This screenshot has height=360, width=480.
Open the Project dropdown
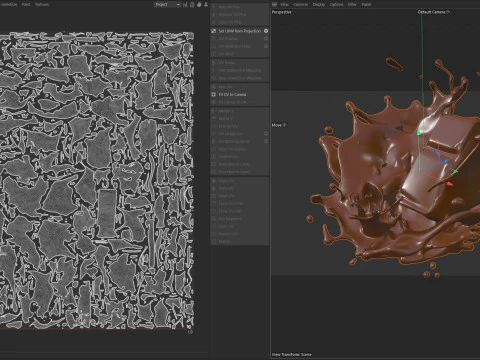point(167,4)
